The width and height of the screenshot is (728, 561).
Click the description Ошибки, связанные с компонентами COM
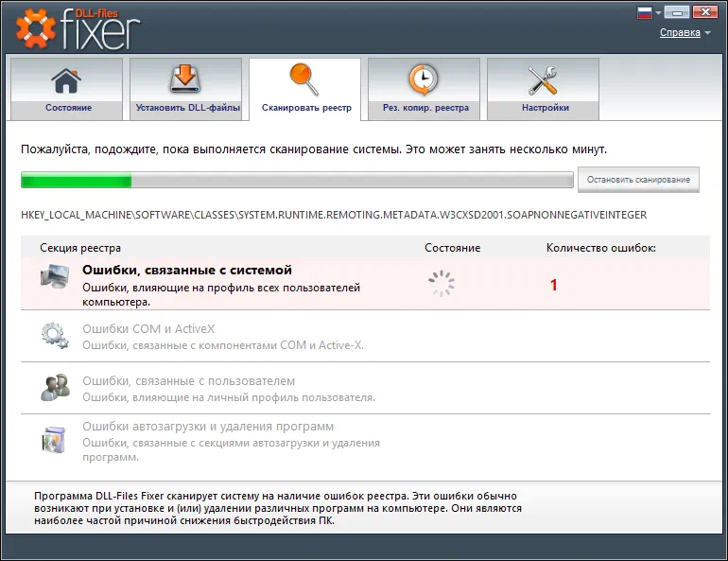tap(223, 345)
